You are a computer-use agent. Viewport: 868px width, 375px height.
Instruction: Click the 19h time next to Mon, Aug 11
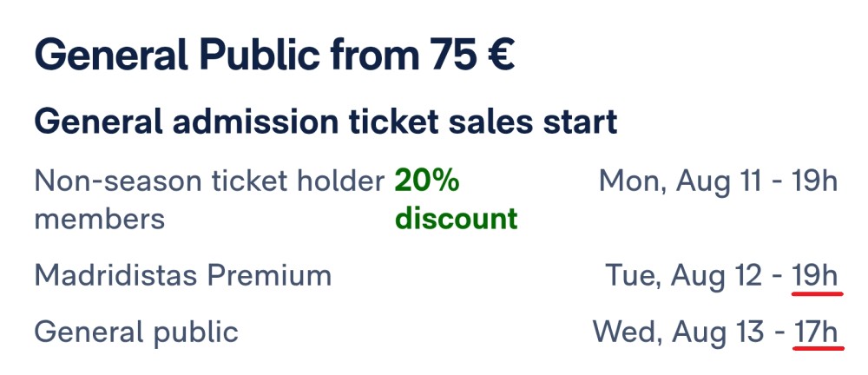point(815,181)
